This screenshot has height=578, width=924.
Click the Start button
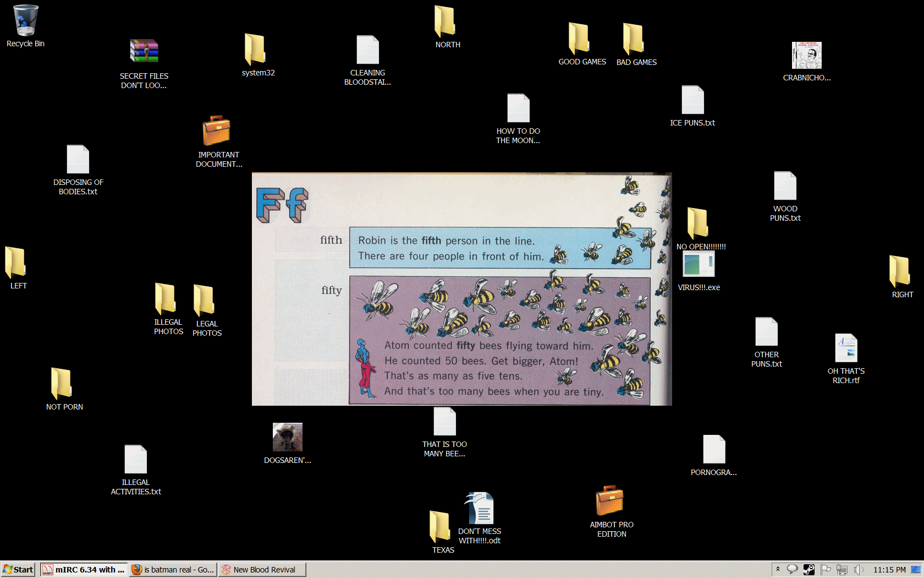click(x=18, y=570)
